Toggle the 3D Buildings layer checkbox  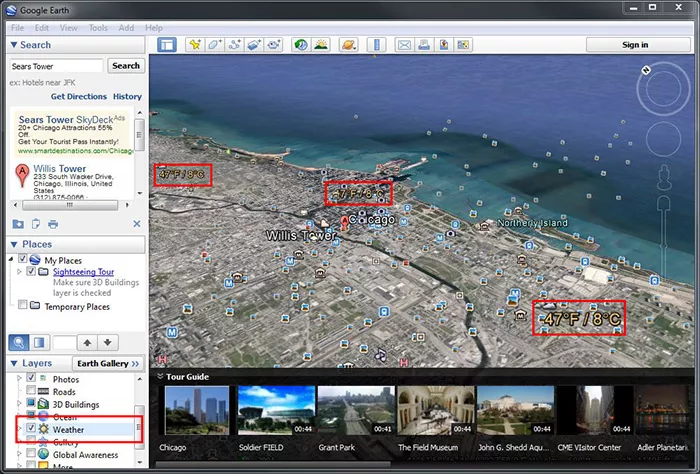[x=31, y=403]
